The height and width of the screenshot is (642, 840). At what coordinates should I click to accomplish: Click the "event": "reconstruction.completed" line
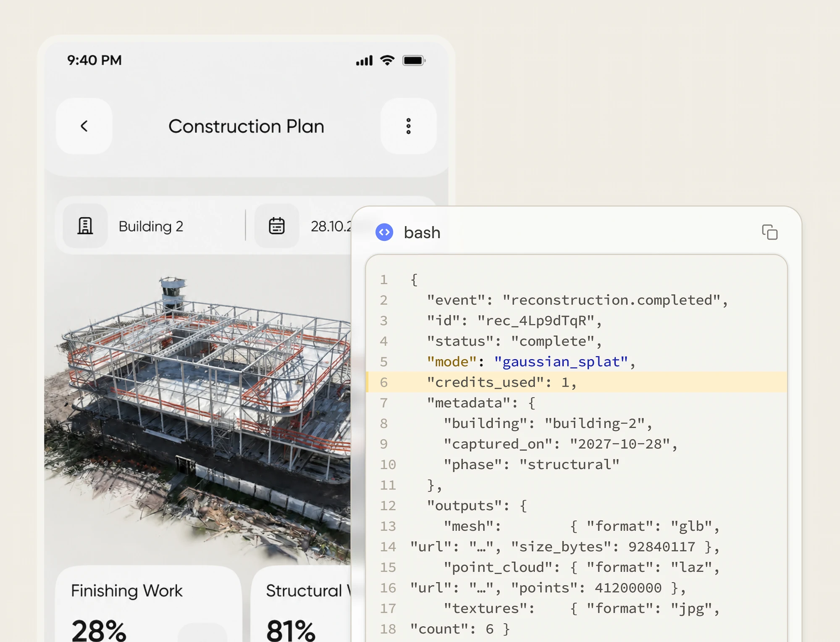pyautogui.click(x=577, y=300)
